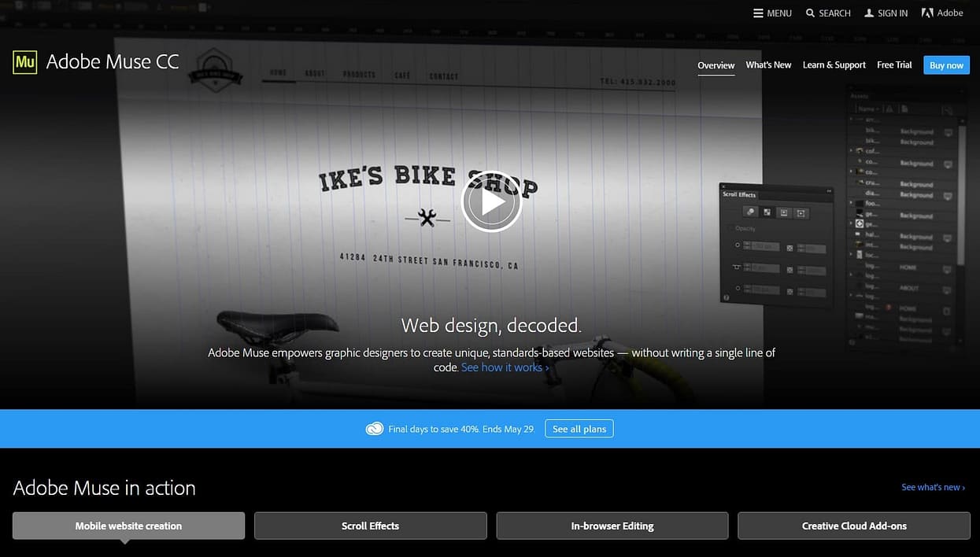Image resolution: width=980 pixels, height=557 pixels.
Task: Click the Creative Cloud icon in blue banner
Action: click(375, 429)
